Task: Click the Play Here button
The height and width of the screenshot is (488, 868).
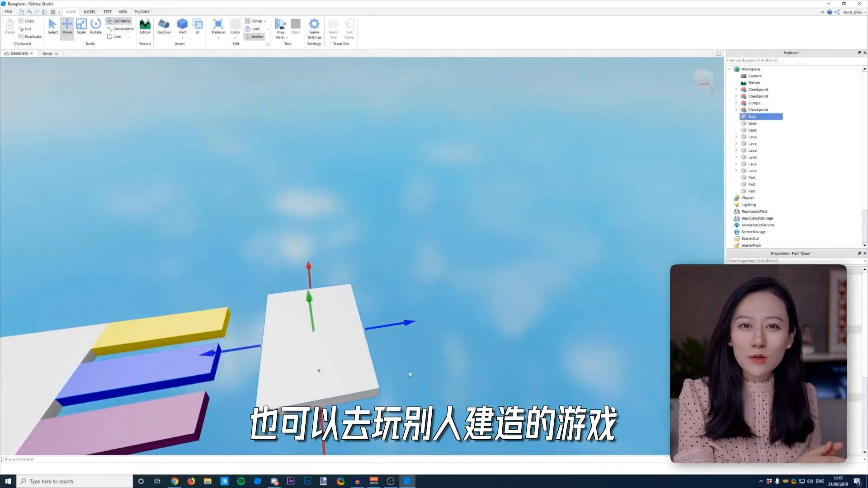Action: pyautogui.click(x=280, y=25)
